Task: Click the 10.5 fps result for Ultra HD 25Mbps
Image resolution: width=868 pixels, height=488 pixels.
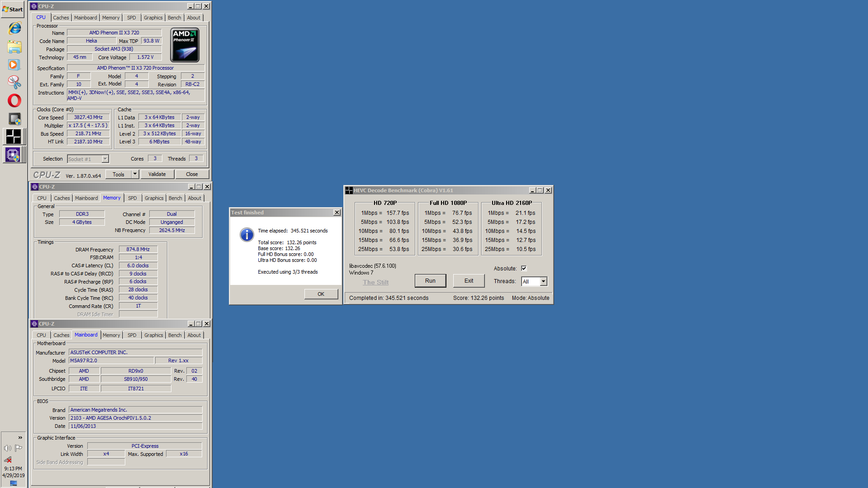Action: pyautogui.click(x=526, y=249)
